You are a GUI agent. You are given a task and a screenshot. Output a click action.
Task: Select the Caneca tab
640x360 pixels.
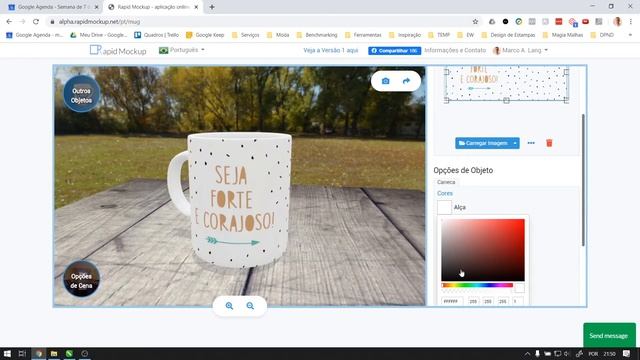click(446, 182)
